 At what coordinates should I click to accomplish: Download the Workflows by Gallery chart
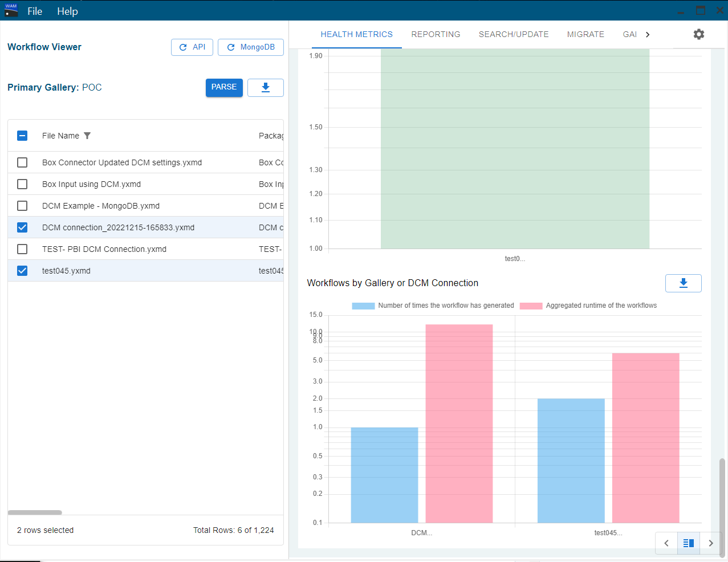683,283
